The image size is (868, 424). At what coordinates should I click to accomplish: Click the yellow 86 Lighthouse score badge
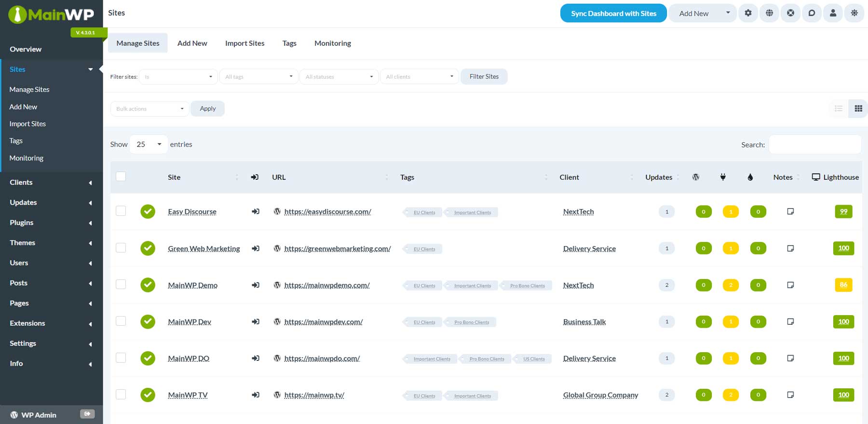(843, 285)
